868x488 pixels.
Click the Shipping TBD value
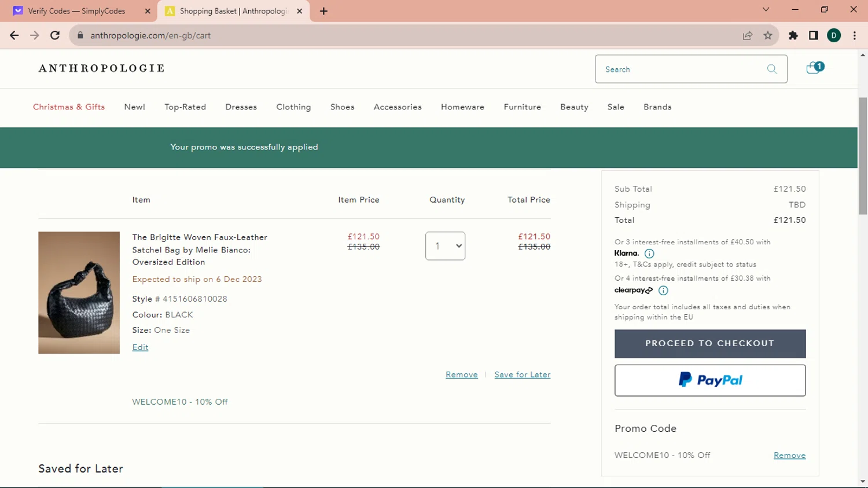coord(797,205)
